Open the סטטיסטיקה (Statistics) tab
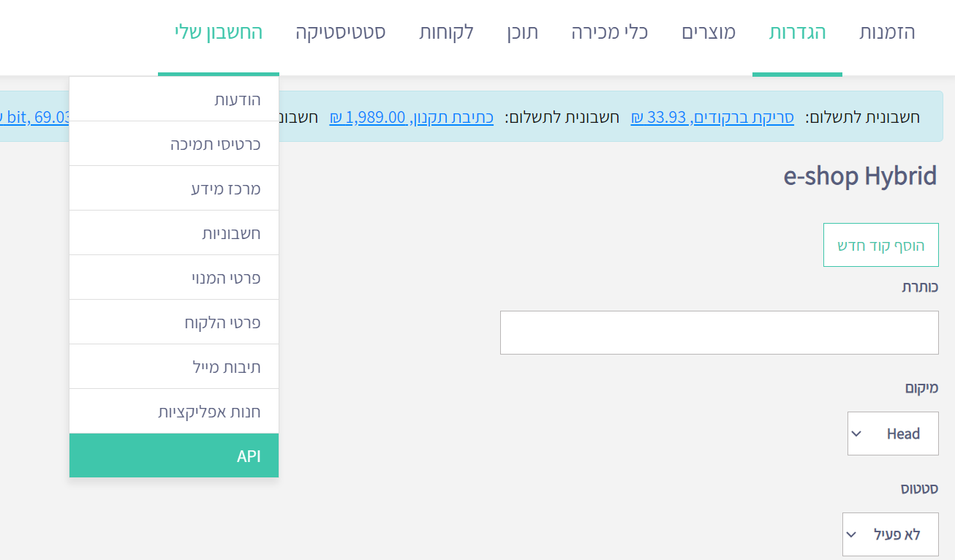This screenshot has width=955, height=560. click(341, 32)
